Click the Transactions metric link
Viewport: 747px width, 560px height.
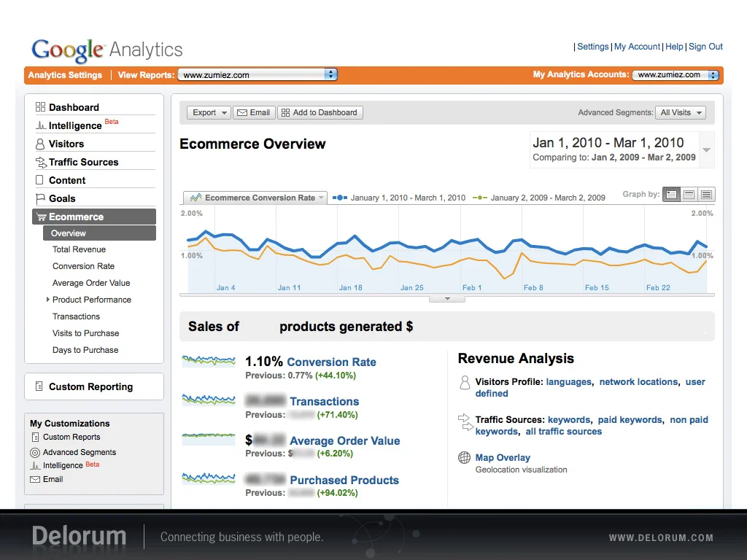tap(325, 402)
